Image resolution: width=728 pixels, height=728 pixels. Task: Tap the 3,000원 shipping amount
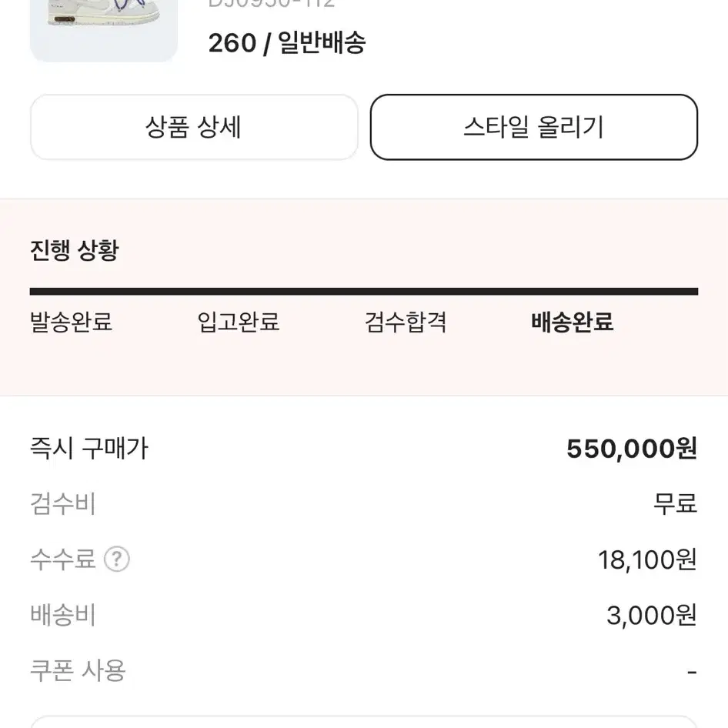(x=651, y=615)
